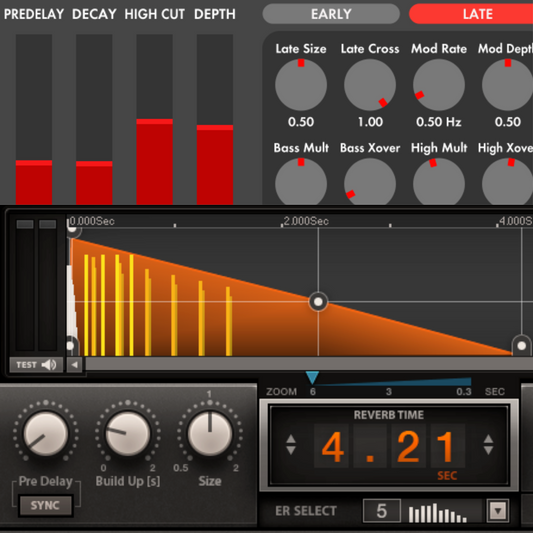Click the Size knob
This screenshot has width=533, height=533.
[x=210, y=433]
